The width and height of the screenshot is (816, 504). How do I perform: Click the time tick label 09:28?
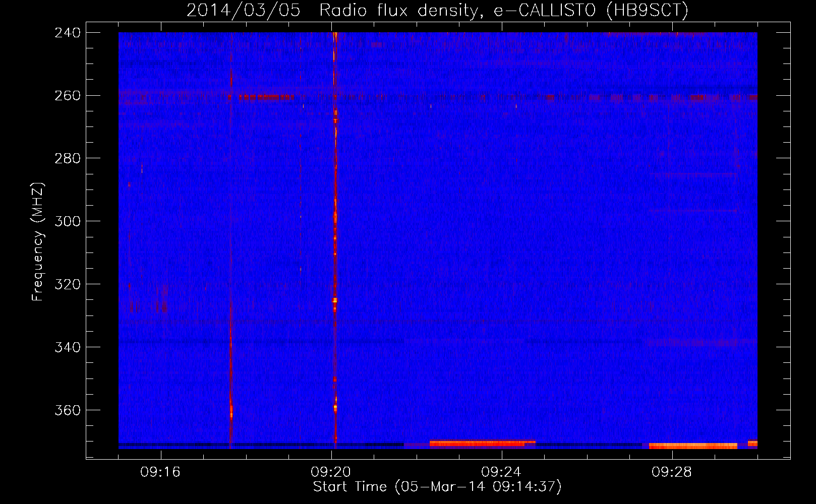click(x=672, y=472)
